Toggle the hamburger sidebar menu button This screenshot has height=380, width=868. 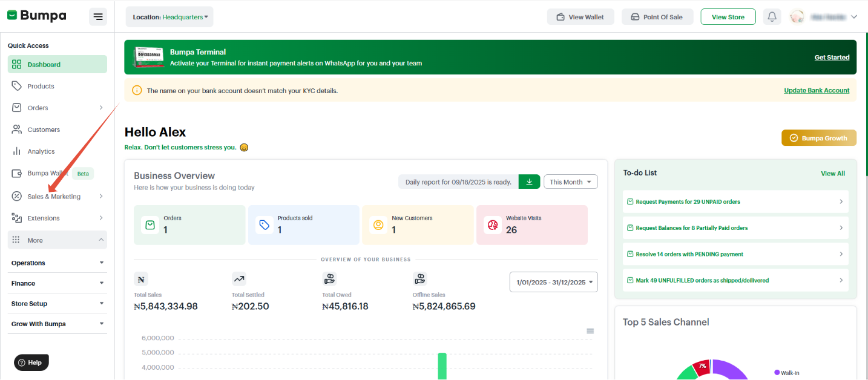click(x=98, y=16)
